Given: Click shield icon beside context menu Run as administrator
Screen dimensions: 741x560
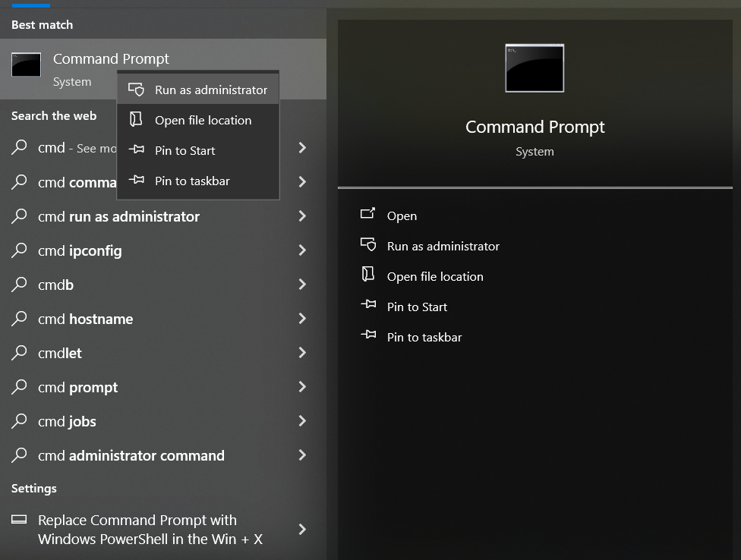Looking at the screenshot, I should 136,90.
